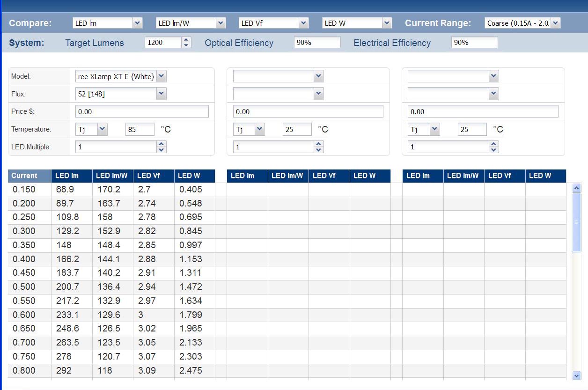This screenshot has width=588, height=390.
Task: Open the second LED's empty Model dropdown
Action: click(x=318, y=76)
